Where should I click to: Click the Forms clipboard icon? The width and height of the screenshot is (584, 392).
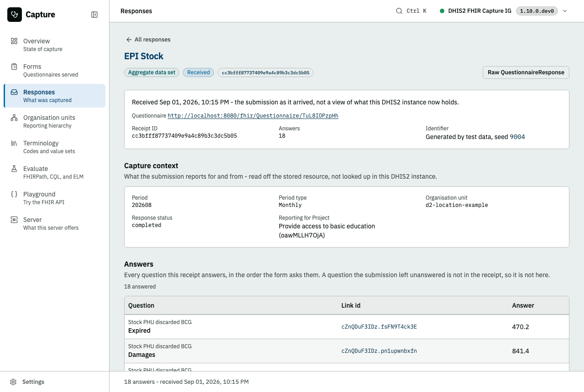[14, 67]
